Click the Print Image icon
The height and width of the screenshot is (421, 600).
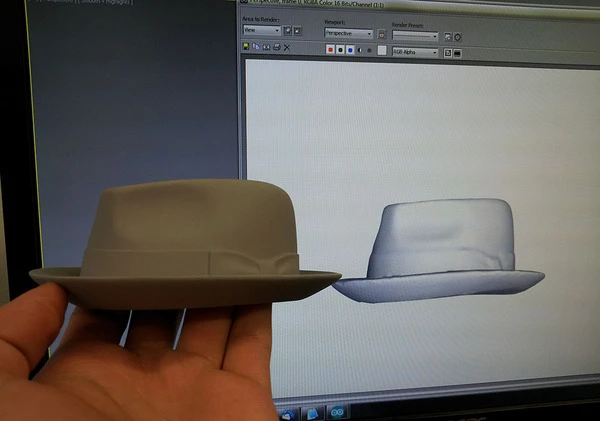277,47
